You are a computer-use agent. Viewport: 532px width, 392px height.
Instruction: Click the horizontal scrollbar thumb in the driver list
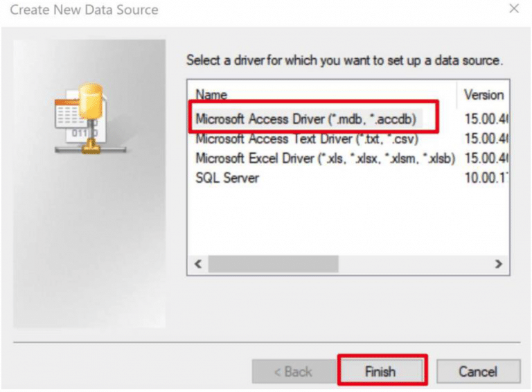tap(273, 264)
